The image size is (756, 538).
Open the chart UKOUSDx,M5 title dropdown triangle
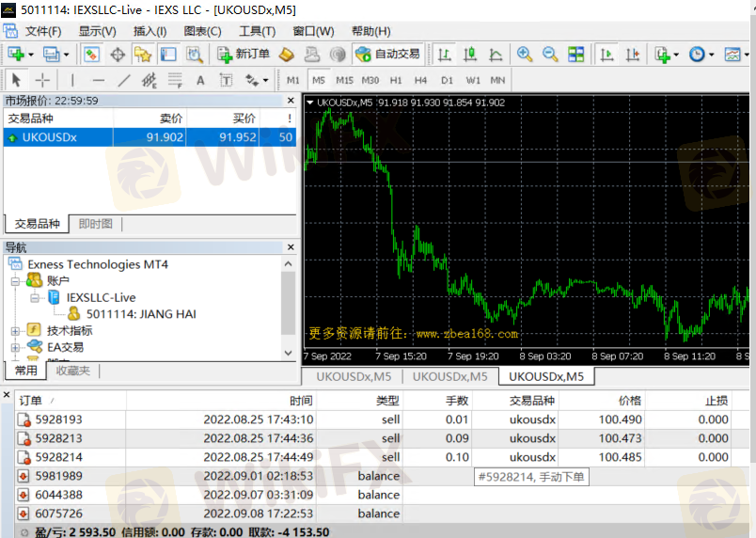pyautogui.click(x=310, y=103)
